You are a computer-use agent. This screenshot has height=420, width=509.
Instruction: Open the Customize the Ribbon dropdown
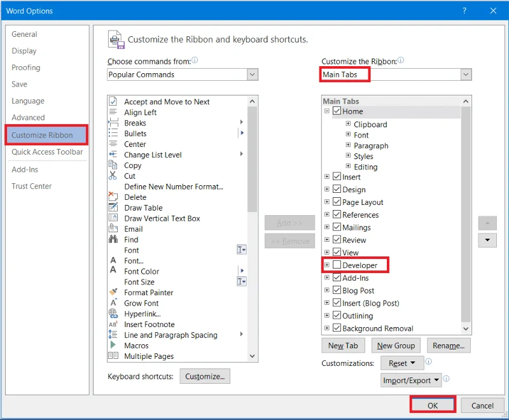tap(466, 74)
